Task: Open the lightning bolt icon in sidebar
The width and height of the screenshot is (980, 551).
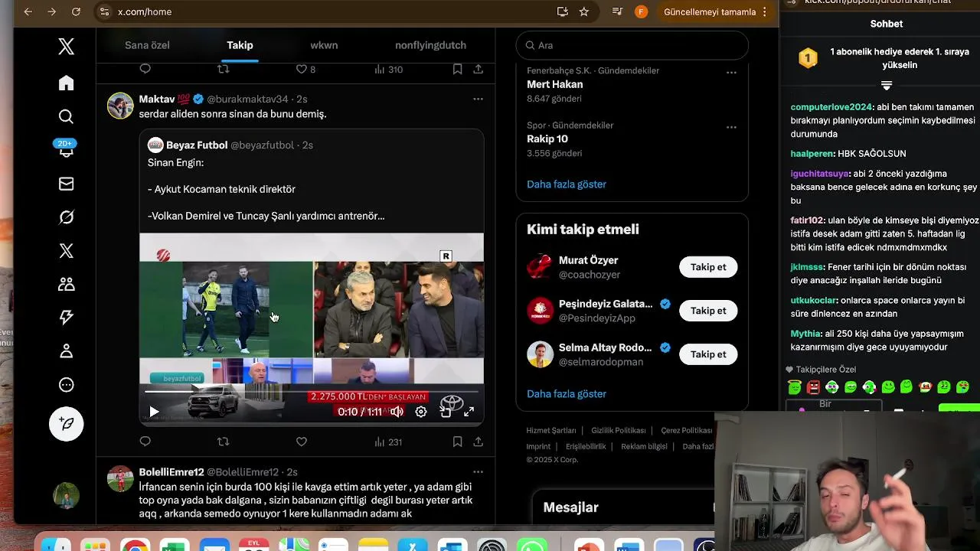Action: 67,318
